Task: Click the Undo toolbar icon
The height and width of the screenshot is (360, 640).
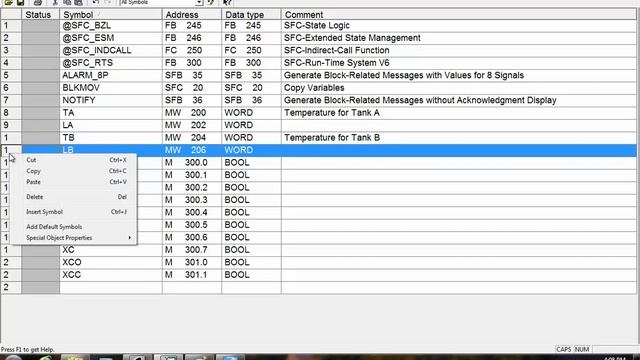Action: tap(96, 2)
